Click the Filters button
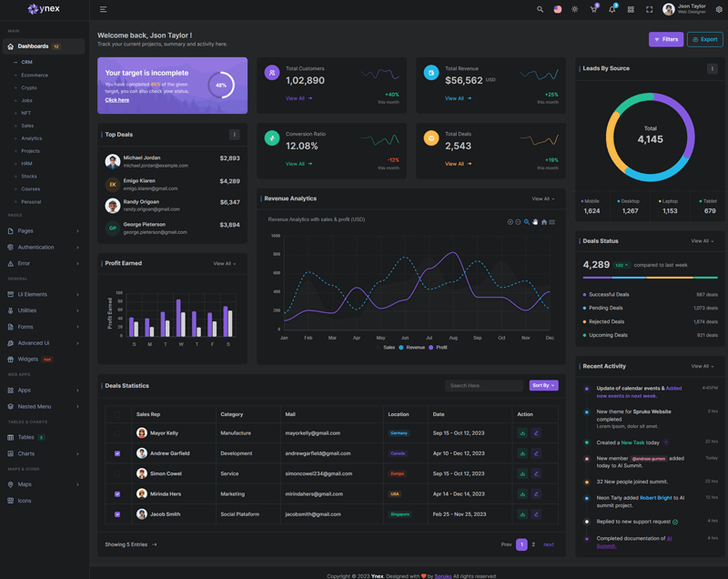 coord(666,39)
